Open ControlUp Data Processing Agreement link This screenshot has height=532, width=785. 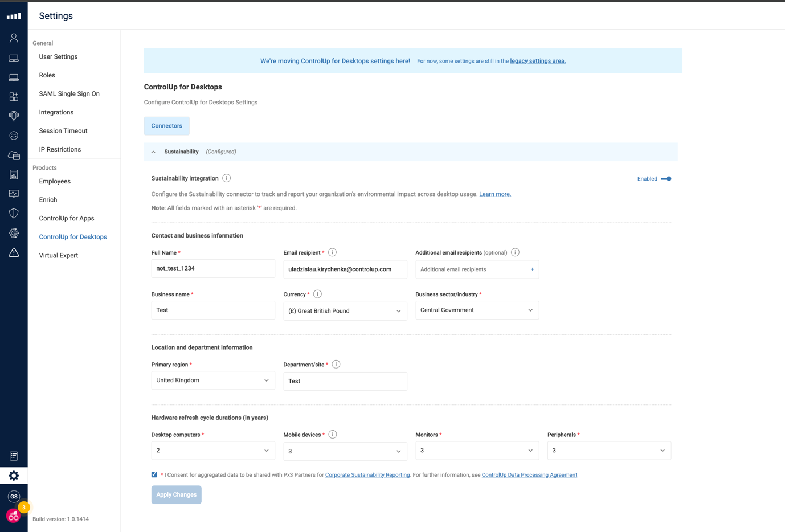pos(529,475)
